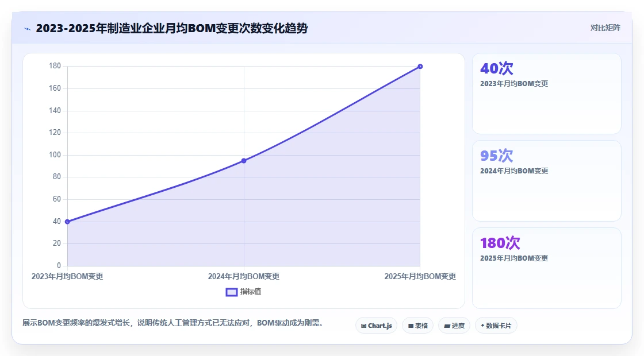
Task: Click the 2024年月均BOM变更 card caption
Action: click(514, 171)
